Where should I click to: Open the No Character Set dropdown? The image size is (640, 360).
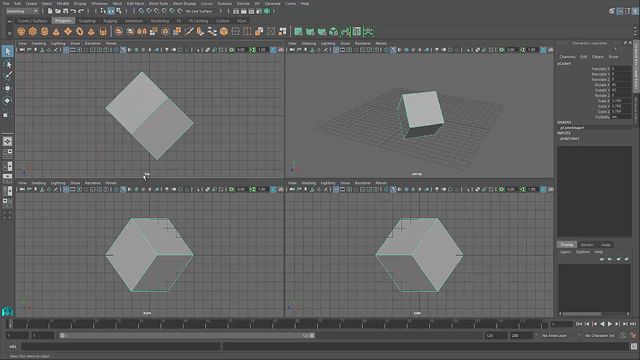click(599, 336)
